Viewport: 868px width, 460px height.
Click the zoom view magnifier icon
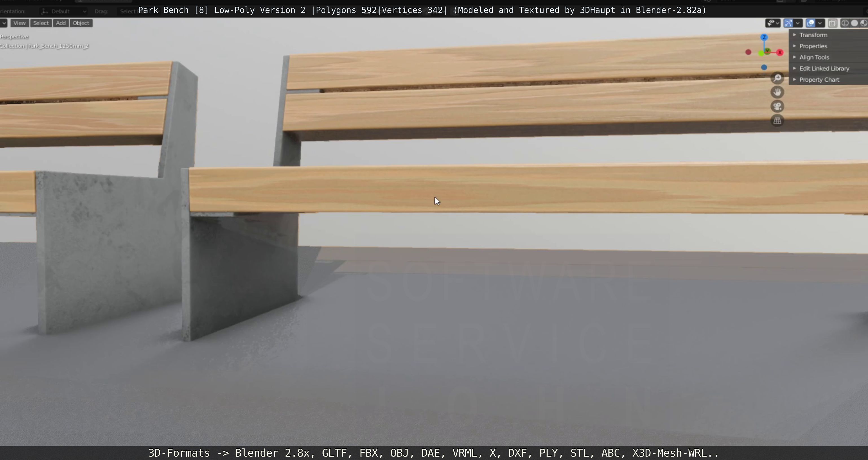click(777, 78)
